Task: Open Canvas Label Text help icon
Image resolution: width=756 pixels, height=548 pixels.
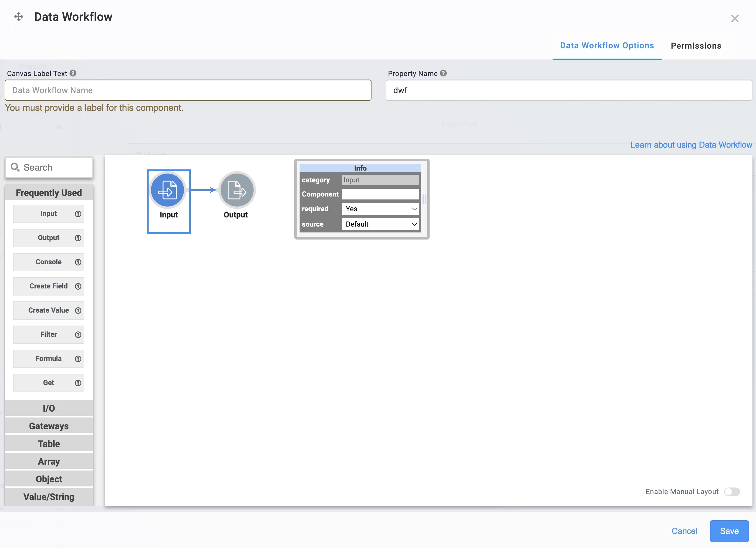Action: [x=73, y=73]
